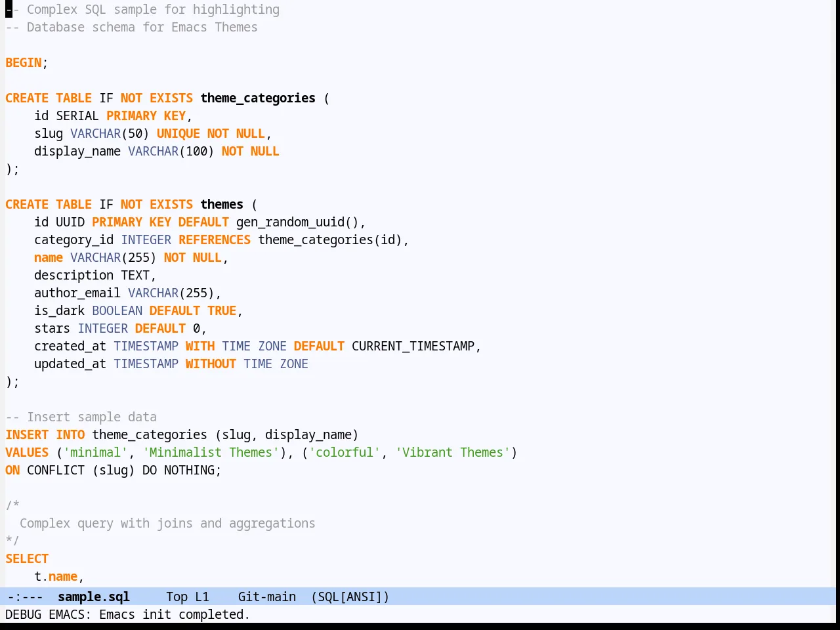Click the UUID type on themes id line
The image size is (840, 630).
point(70,222)
